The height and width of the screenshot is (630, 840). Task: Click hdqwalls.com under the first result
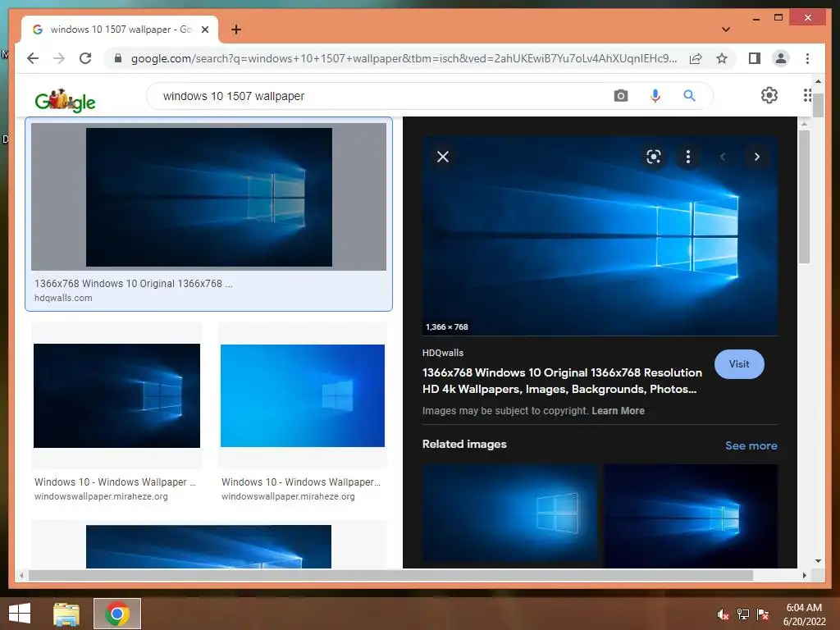point(63,298)
